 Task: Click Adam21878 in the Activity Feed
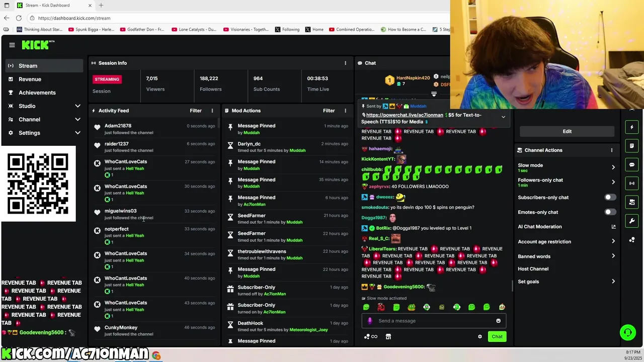click(118, 126)
